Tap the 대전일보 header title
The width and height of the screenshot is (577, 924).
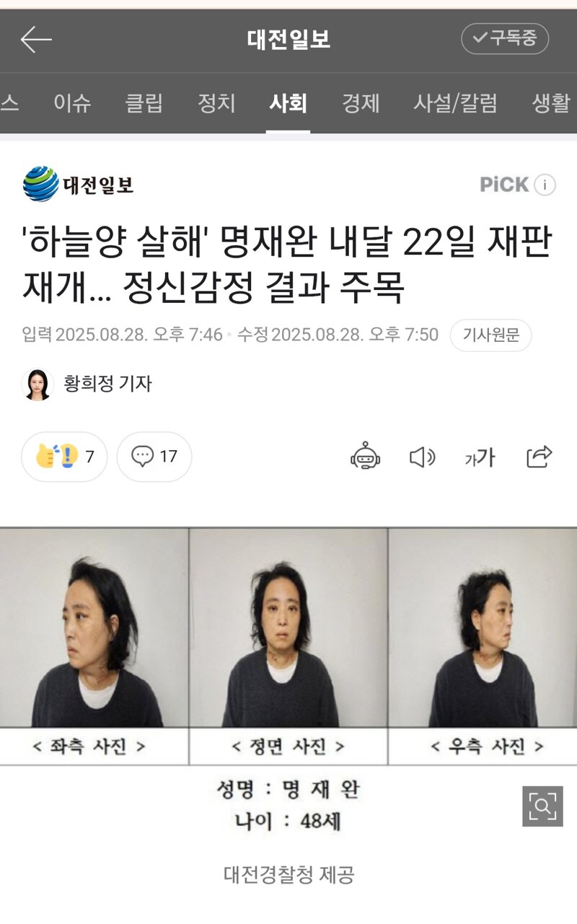288,40
